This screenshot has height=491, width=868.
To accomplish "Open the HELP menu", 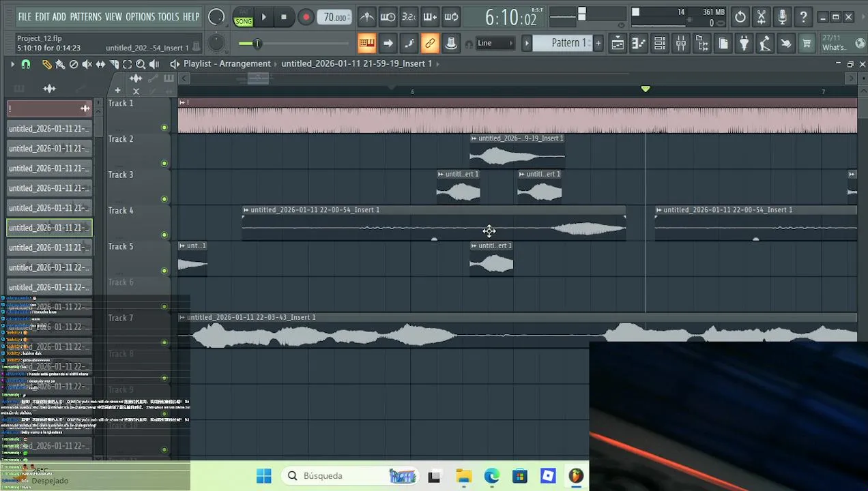I will click(191, 16).
